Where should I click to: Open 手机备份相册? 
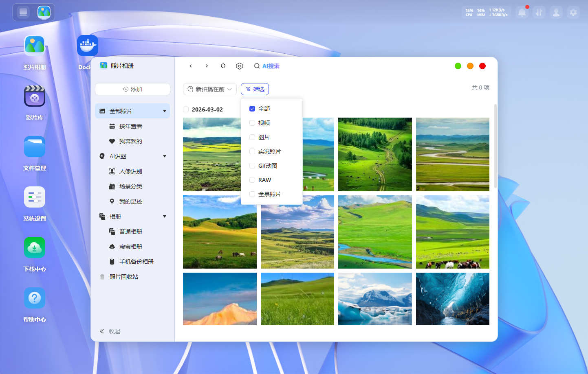[132, 262]
